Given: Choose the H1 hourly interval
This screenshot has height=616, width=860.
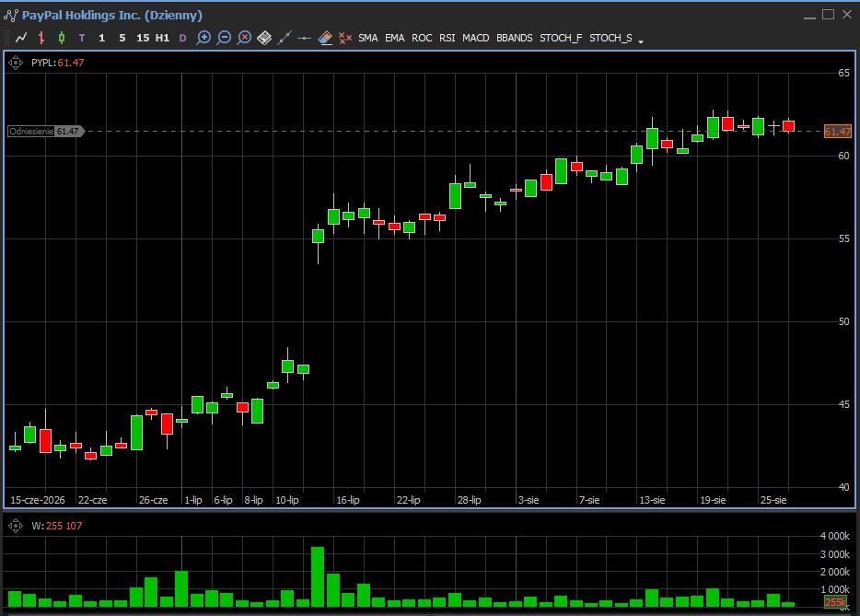Looking at the screenshot, I should pyautogui.click(x=162, y=38).
